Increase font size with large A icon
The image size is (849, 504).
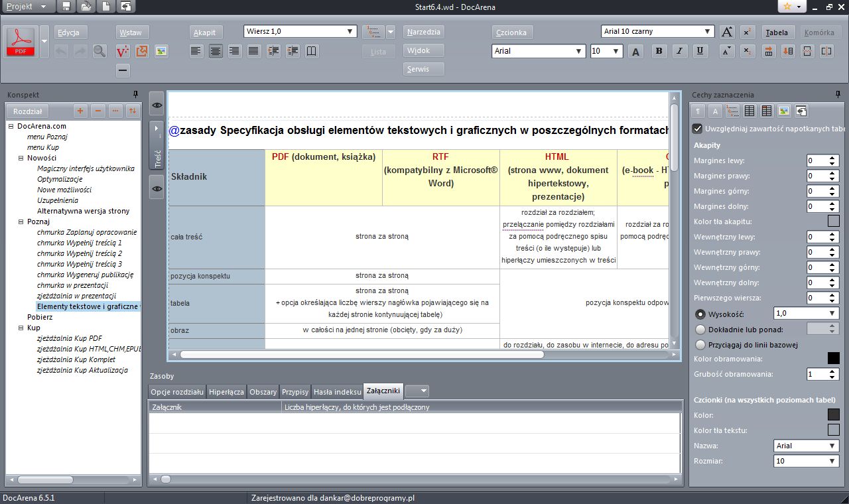[727, 32]
